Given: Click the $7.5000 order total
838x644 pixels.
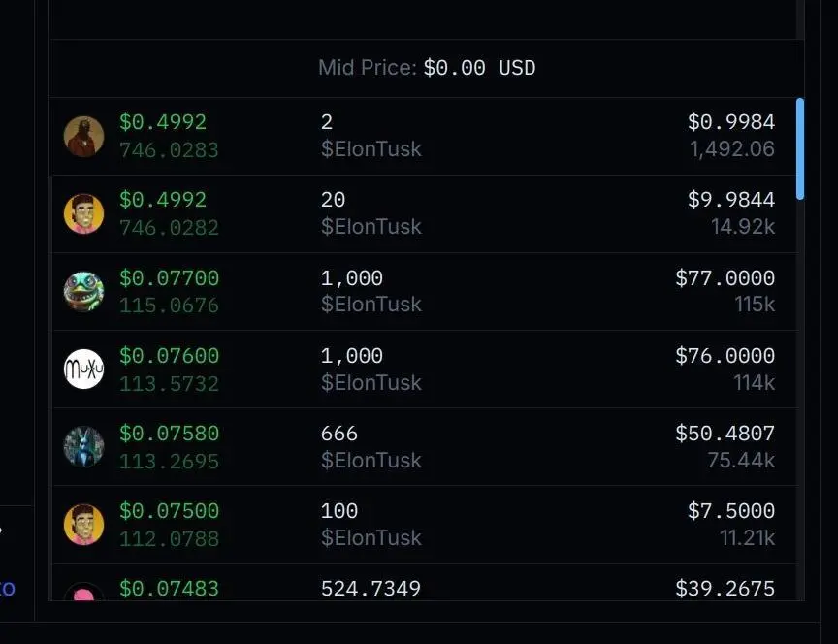Looking at the screenshot, I should click(x=730, y=511).
